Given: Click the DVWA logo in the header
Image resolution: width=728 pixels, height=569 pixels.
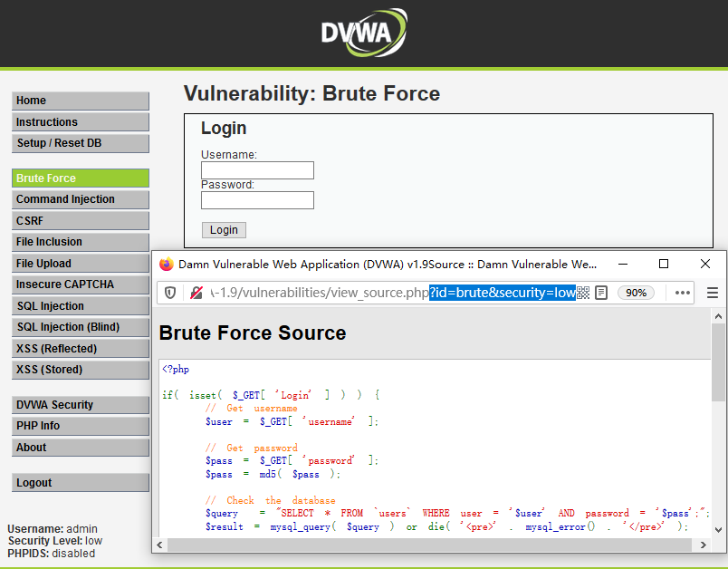Looking at the screenshot, I should [x=364, y=33].
